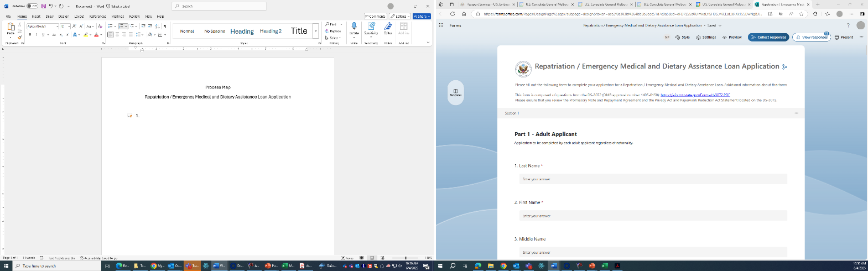Open the Editing mode dropdown
Screen dimensions: 868x271
pyautogui.click(x=399, y=16)
